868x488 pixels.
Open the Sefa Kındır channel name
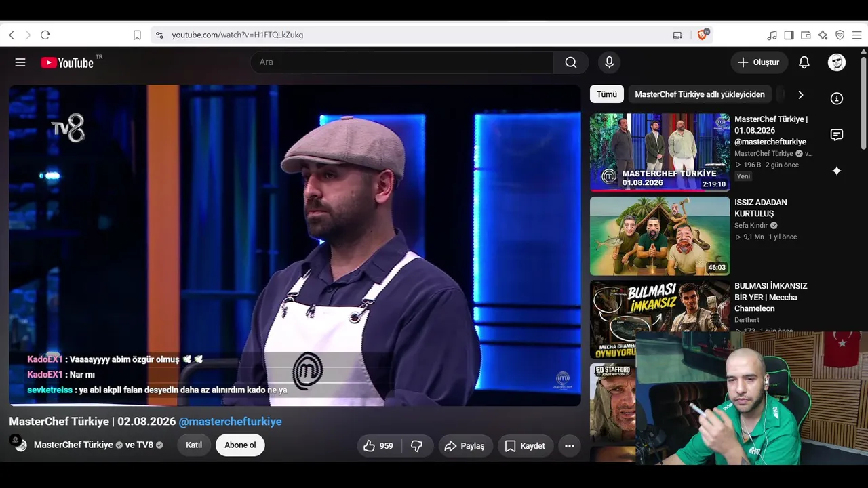coord(751,226)
